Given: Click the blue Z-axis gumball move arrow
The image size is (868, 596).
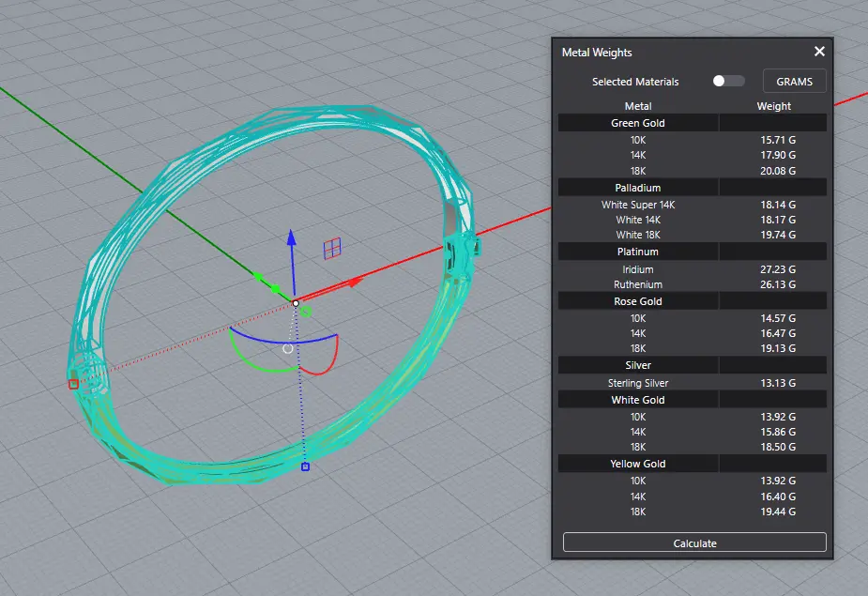Looking at the screenshot, I should pyautogui.click(x=291, y=238).
